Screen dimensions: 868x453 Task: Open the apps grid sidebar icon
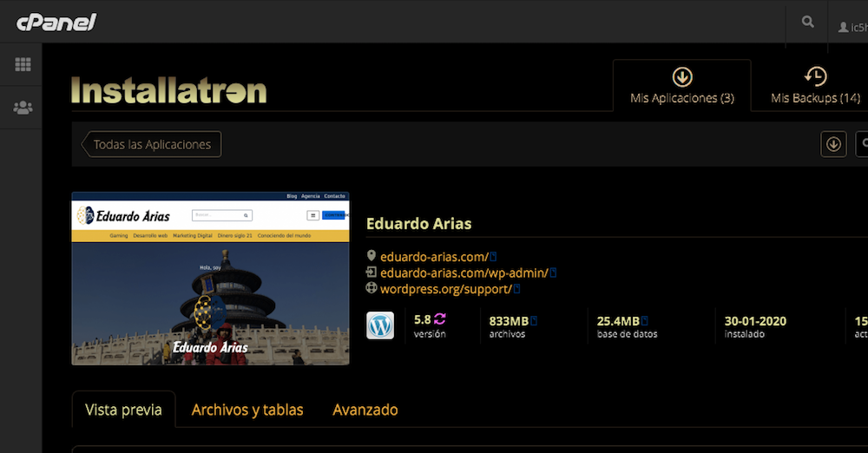23,64
